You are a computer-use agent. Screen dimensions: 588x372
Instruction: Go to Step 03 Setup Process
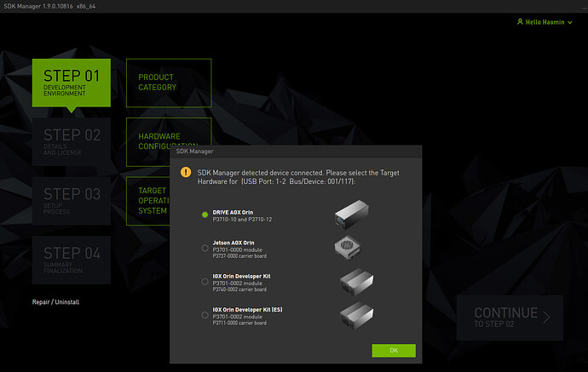pos(72,201)
